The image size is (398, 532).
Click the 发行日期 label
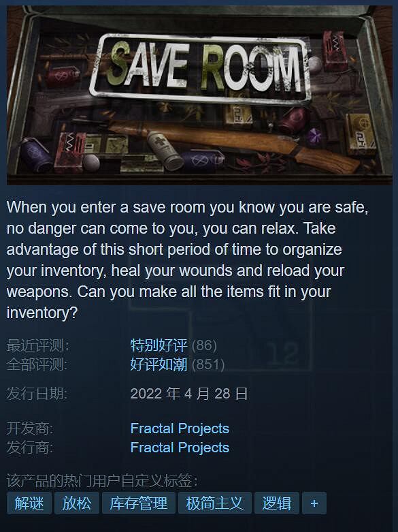[x=37, y=394]
